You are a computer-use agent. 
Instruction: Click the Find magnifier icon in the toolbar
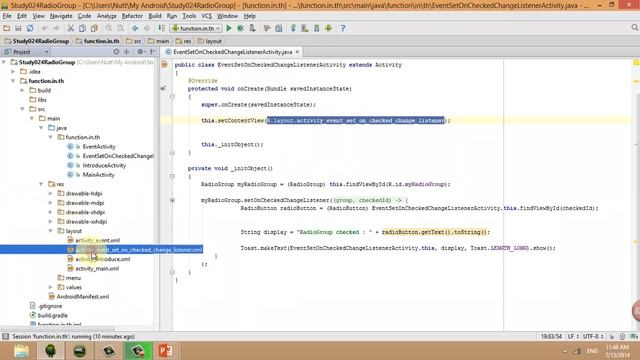coord(109,28)
